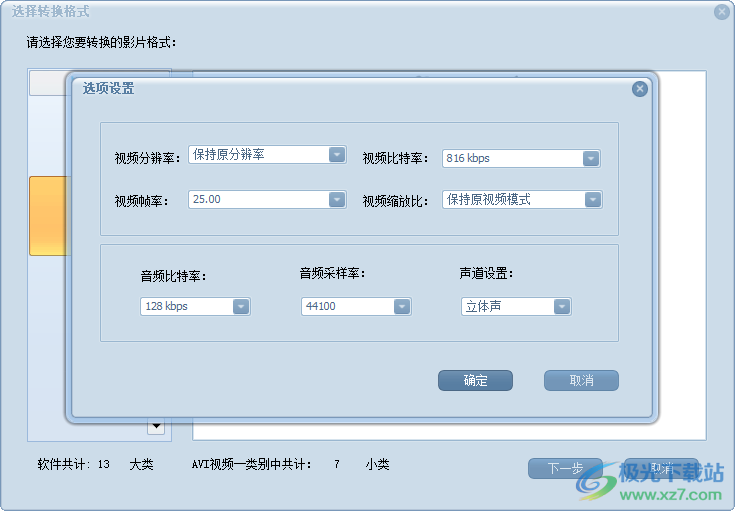Viewport: 735px width, 511px height.
Task: Click the down arrow below the category list
Action: (x=156, y=426)
